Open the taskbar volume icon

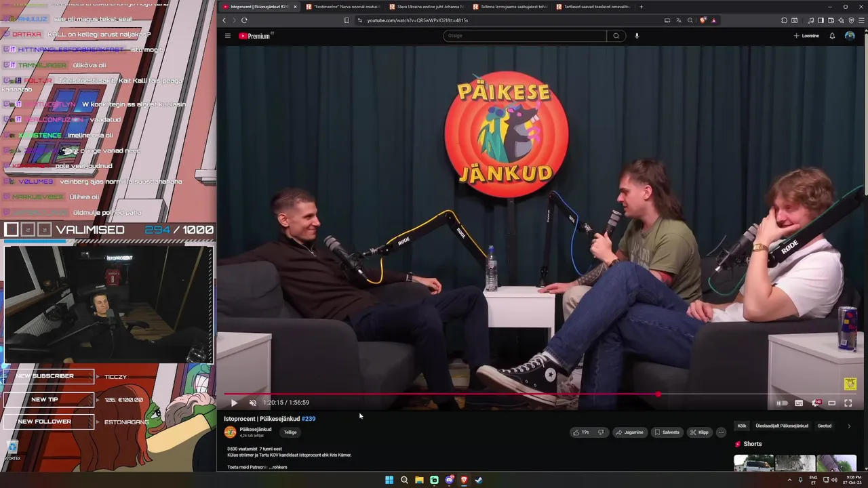(x=834, y=480)
